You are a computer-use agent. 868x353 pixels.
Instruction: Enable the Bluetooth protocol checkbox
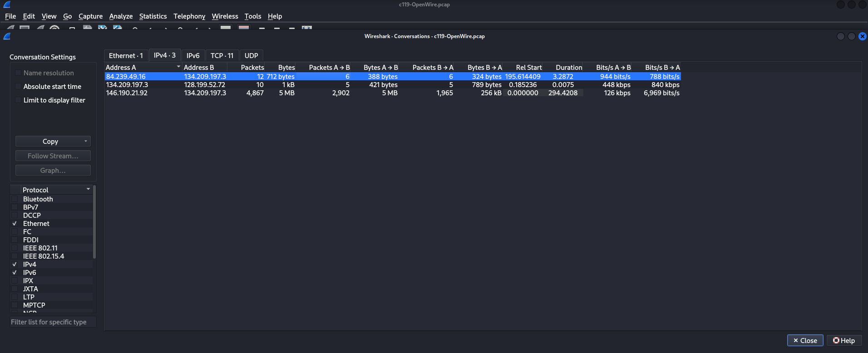click(15, 199)
